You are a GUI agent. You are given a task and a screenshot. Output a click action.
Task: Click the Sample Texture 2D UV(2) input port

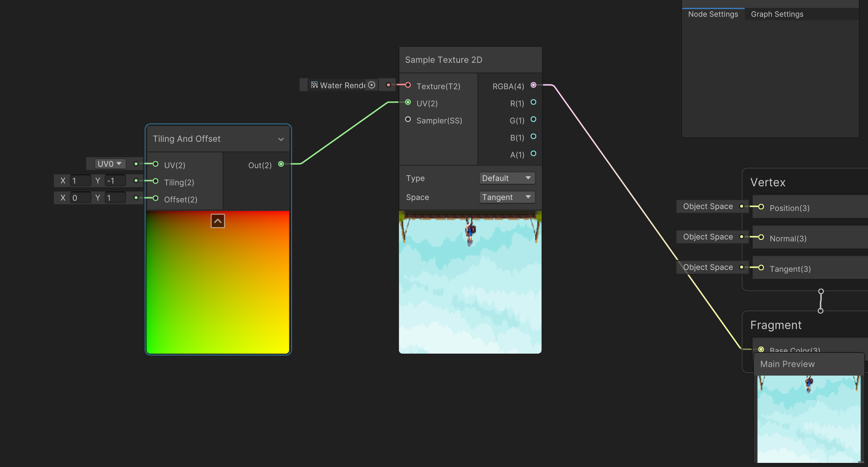408,102
